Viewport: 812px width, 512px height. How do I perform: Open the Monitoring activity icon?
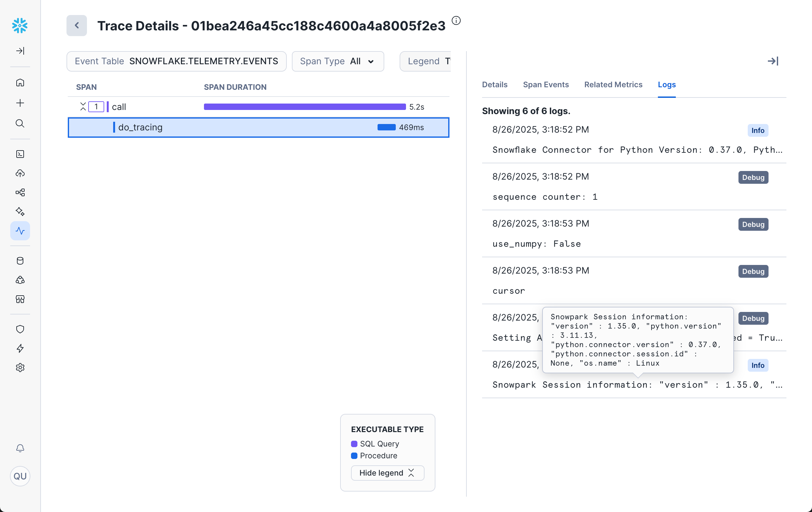point(20,230)
